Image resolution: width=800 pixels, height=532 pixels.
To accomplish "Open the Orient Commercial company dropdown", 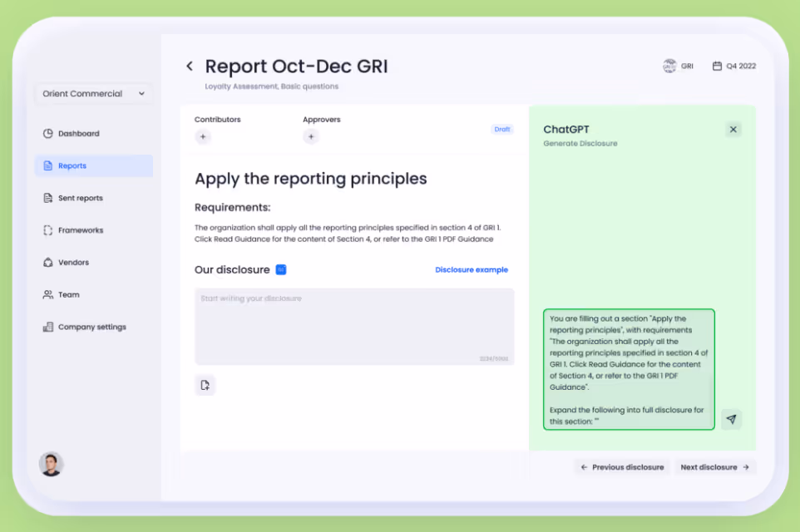I will 94,94.
